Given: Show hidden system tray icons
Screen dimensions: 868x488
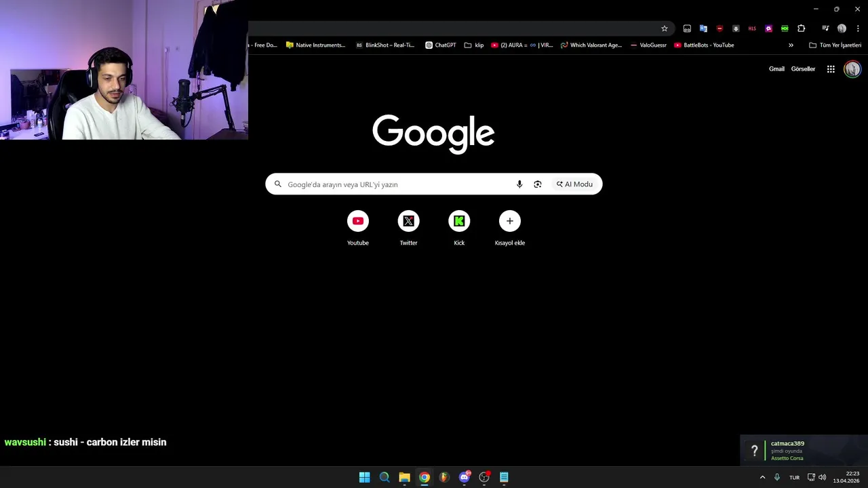Looking at the screenshot, I should 762,477.
